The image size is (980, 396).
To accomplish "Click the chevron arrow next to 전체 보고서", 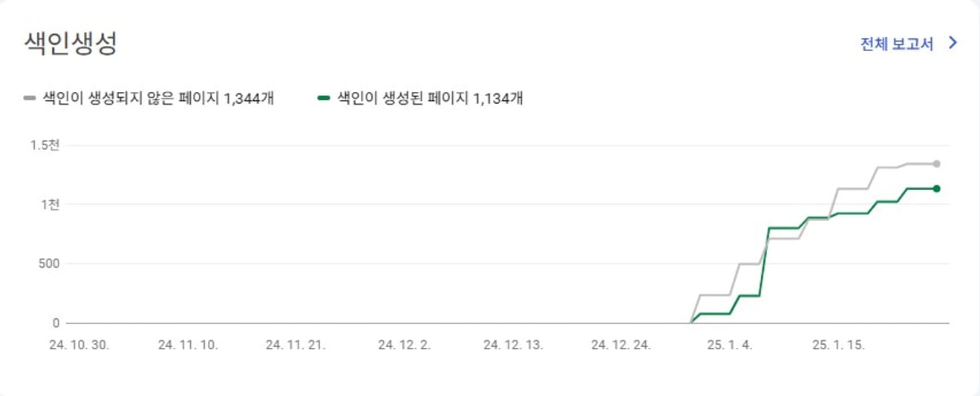I will pyautogui.click(x=954, y=43).
